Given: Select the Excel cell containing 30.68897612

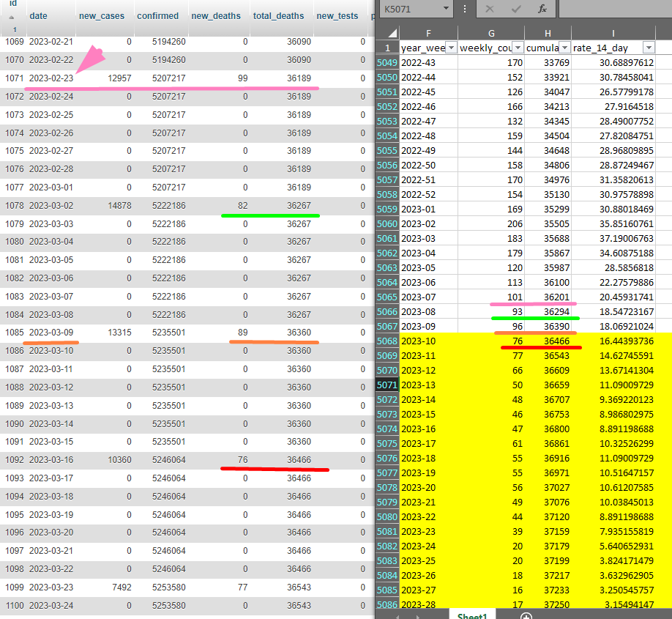Looking at the screenshot, I should click(x=613, y=62).
